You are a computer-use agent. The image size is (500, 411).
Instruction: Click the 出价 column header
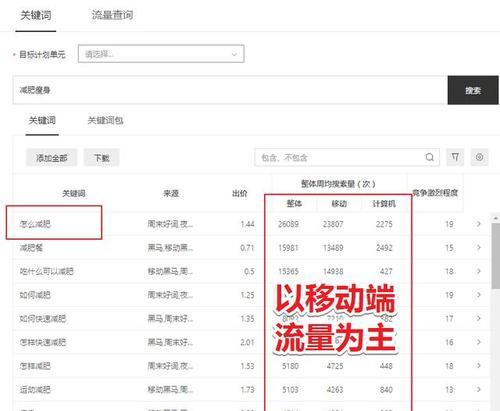point(240,193)
